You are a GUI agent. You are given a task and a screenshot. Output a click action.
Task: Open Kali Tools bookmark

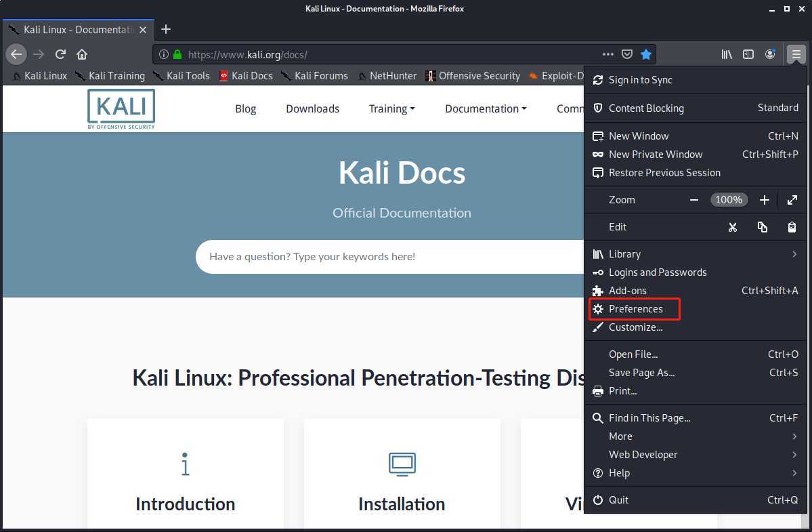click(x=181, y=76)
